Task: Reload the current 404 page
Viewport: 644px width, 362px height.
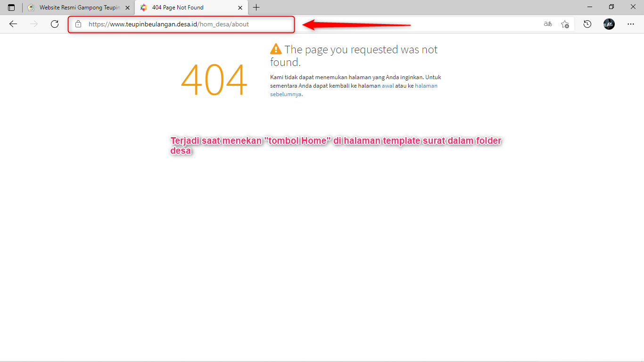Action: pos(54,24)
